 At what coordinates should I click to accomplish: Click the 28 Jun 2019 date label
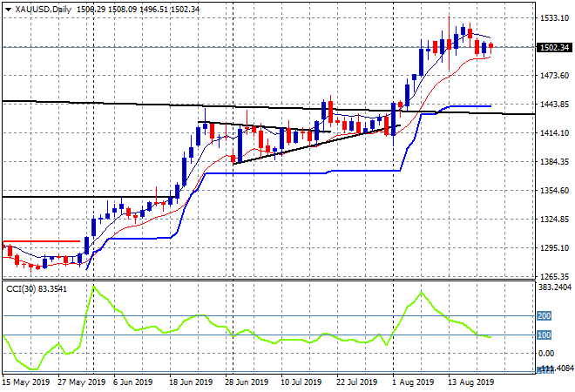click(x=247, y=382)
